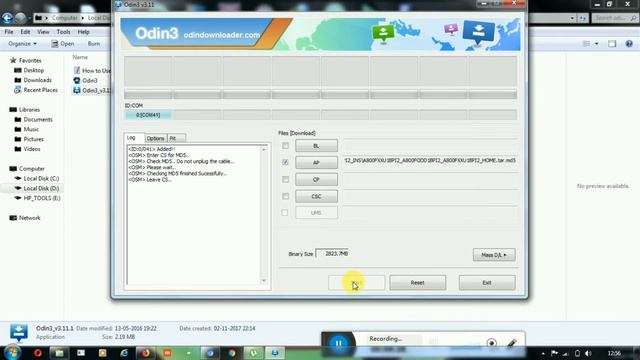This screenshot has height=360, width=640.
Task: Click the CP file button
Action: [x=316, y=180]
